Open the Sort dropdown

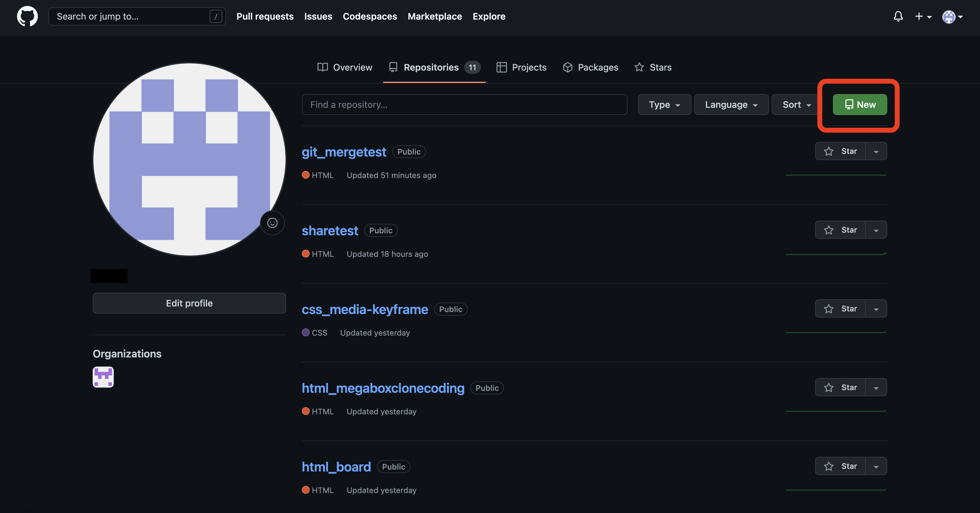pyautogui.click(x=796, y=105)
